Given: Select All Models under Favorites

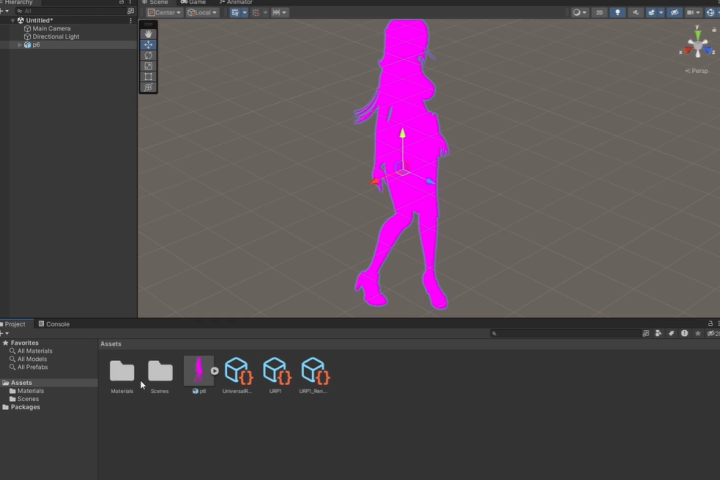Looking at the screenshot, I should [x=32, y=359].
